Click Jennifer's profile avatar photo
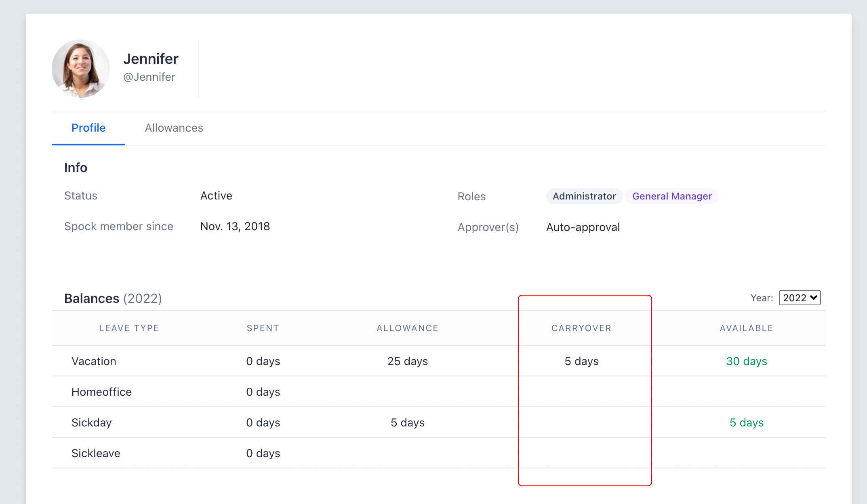 (x=80, y=69)
